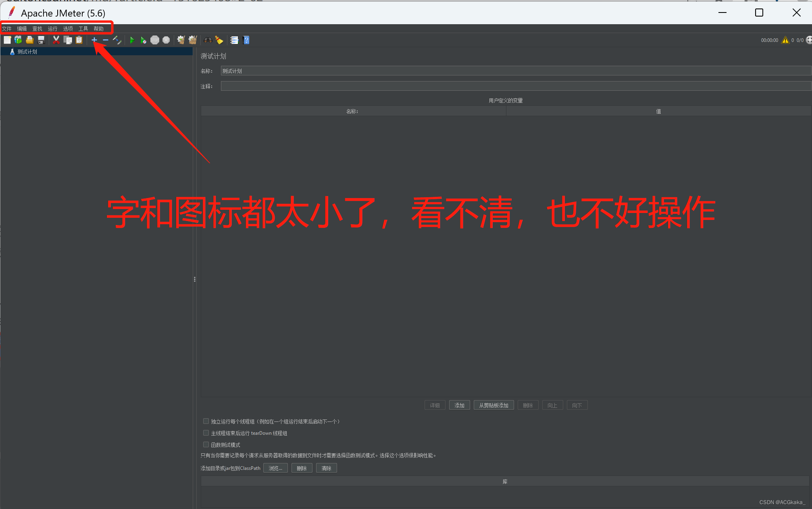Image resolution: width=812 pixels, height=509 pixels.
Task: Click the 浏览... ClassPath button
Action: pyautogui.click(x=275, y=468)
